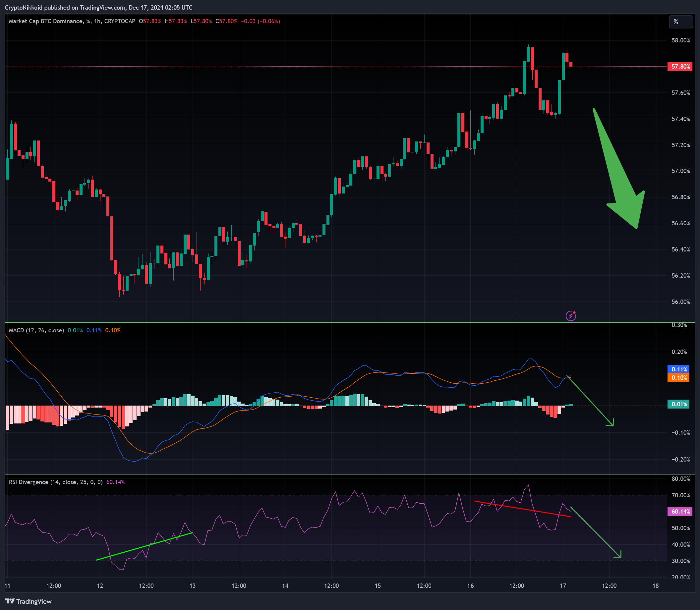Click the CryptoNikkoid published on TradingView.com header
The image size is (700, 610).
tap(99, 8)
